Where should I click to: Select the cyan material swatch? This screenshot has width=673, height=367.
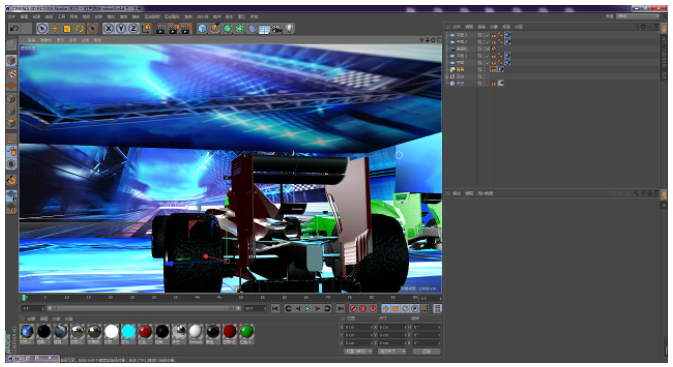pyautogui.click(x=128, y=332)
